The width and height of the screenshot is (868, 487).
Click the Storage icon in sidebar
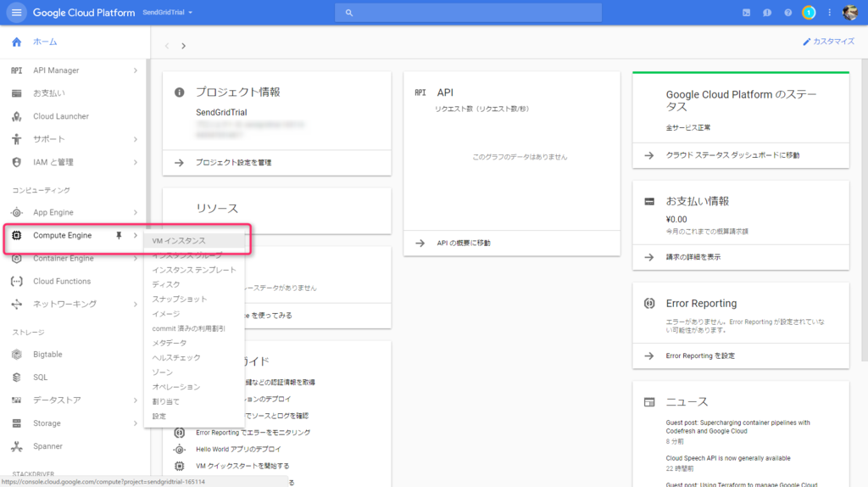[x=17, y=423]
